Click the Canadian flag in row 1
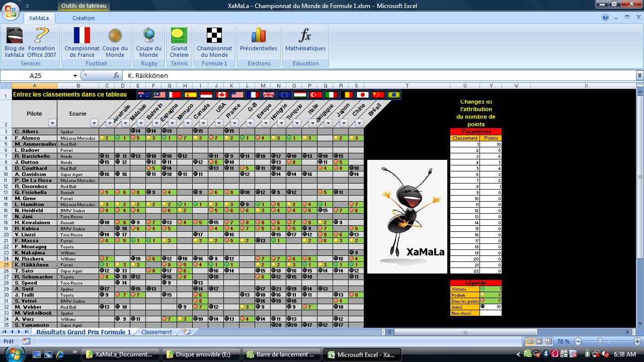This screenshot has height=362, width=644. [x=221, y=95]
